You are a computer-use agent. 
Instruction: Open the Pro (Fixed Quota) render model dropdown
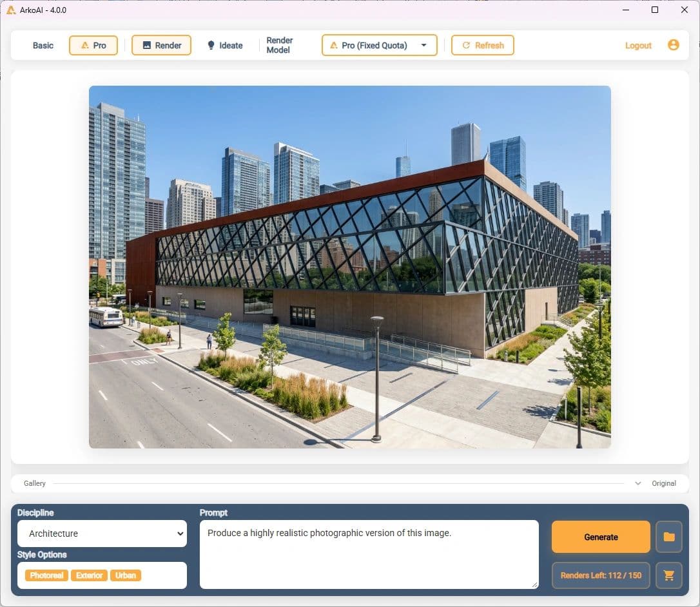379,46
